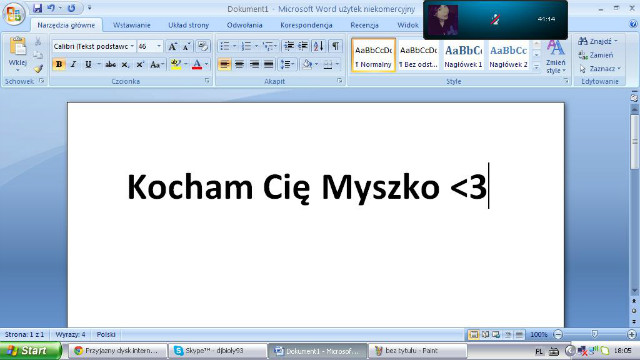This screenshot has width=640, height=360.
Task: Apply the Nagłówek 1 style
Action: [x=463, y=56]
